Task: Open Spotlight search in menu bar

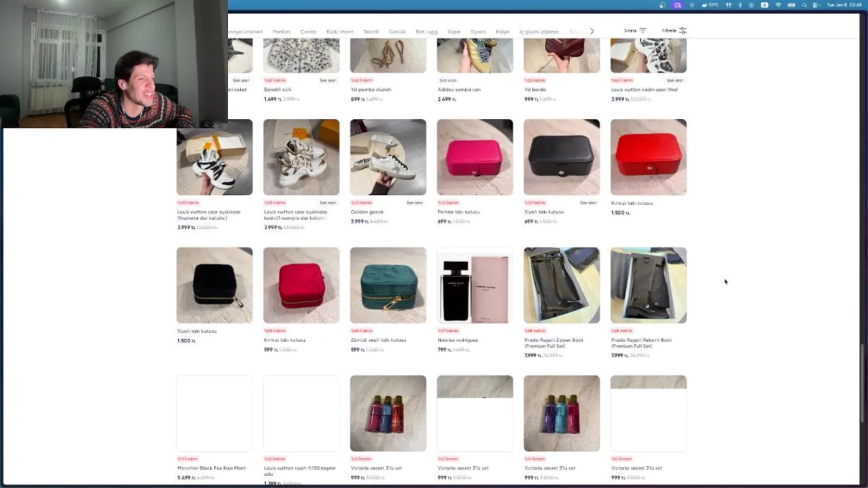Action: tap(804, 5)
